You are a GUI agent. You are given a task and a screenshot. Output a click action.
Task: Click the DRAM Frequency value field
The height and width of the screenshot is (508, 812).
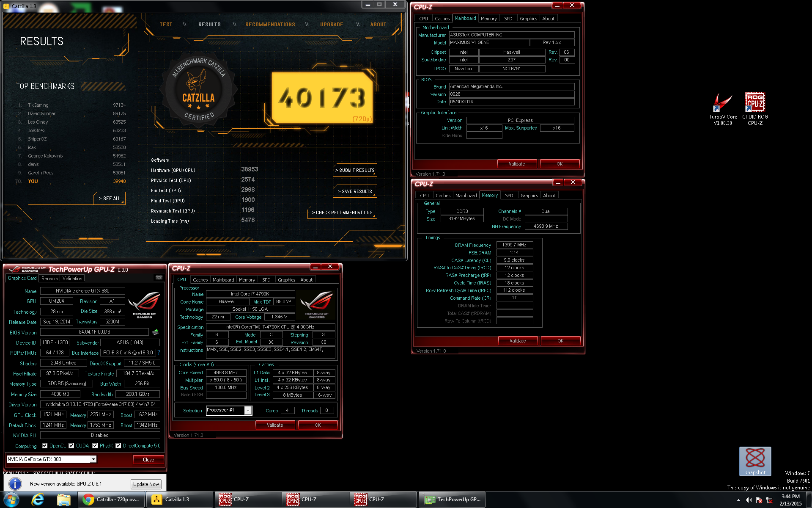click(x=514, y=245)
